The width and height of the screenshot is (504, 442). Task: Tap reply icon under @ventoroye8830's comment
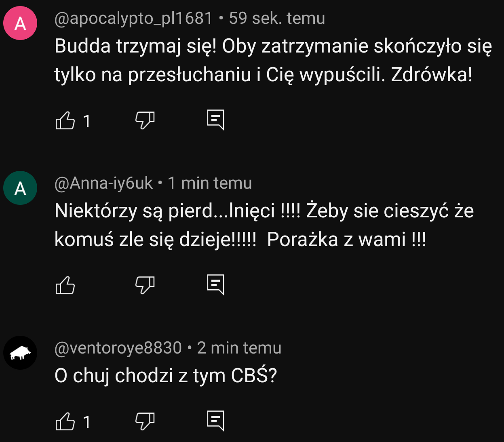215,421
